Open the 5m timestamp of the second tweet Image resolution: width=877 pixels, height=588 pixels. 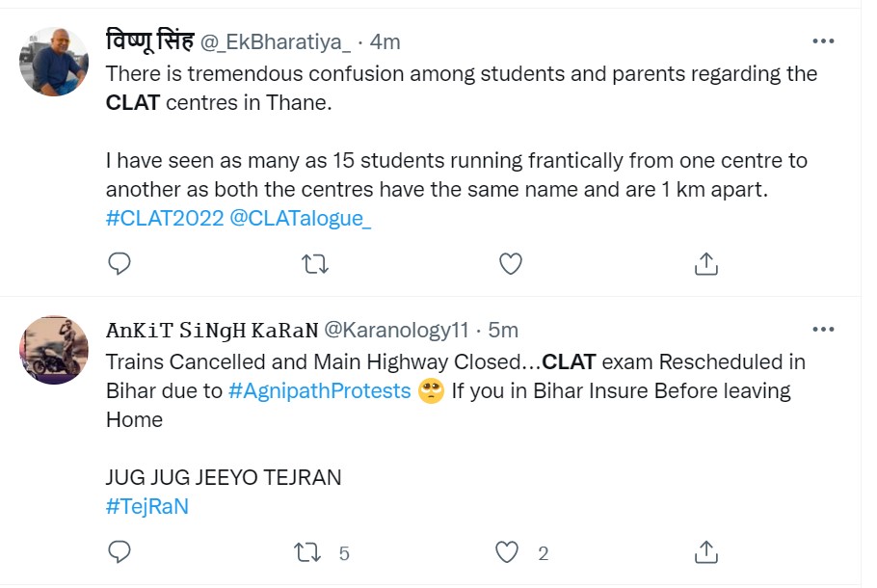pyautogui.click(x=503, y=330)
